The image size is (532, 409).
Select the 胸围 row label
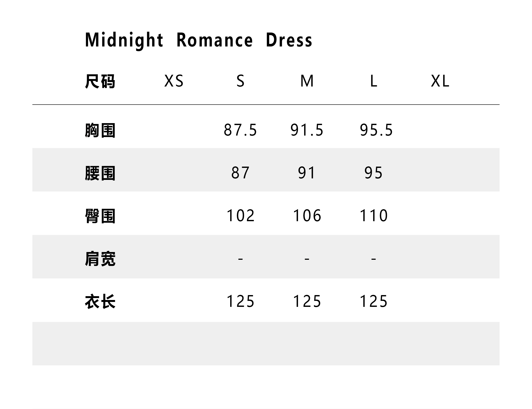100,130
